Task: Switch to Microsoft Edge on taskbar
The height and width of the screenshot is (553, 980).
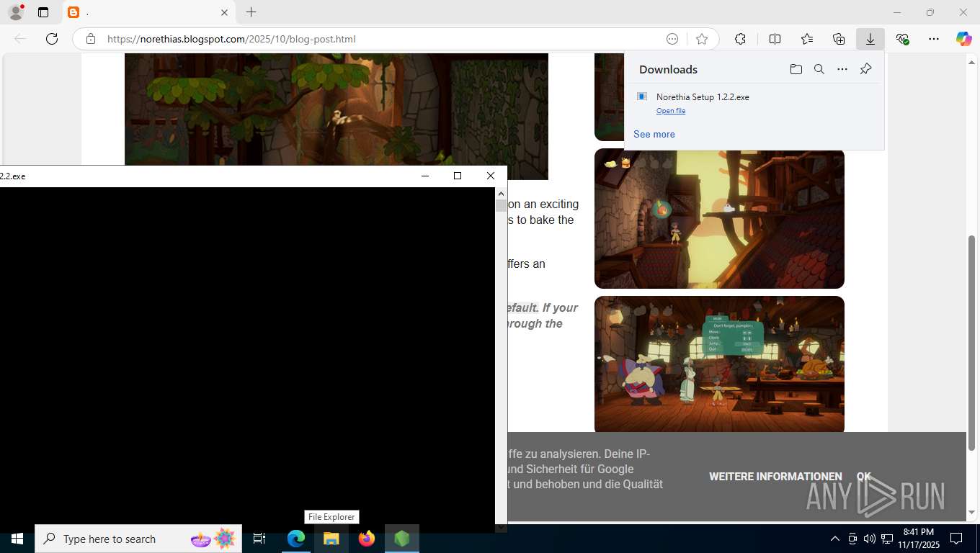Action: pos(296,539)
